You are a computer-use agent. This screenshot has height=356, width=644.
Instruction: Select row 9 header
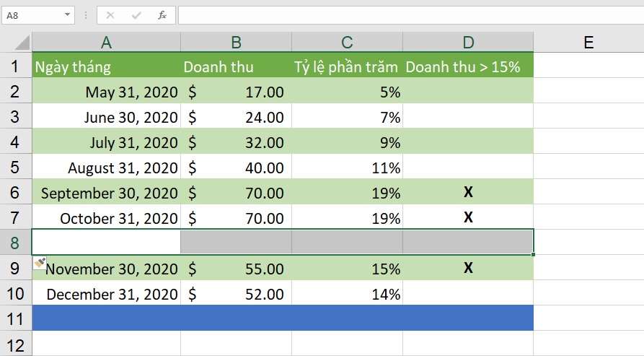[16, 268]
